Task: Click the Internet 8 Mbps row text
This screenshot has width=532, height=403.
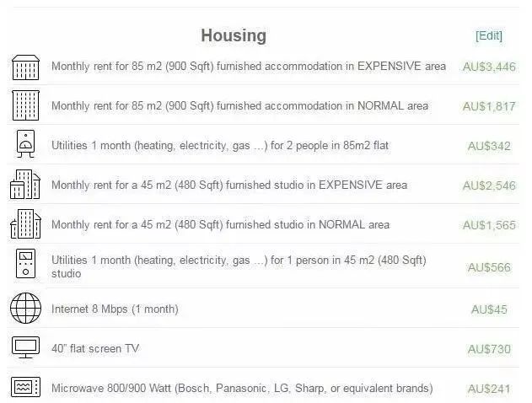Action: coord(115,309)
